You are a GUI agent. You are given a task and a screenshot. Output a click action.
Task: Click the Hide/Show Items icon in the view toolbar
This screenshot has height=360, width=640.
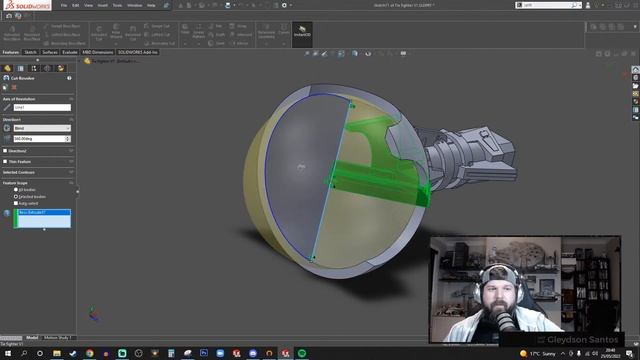(x=368, y=53)
